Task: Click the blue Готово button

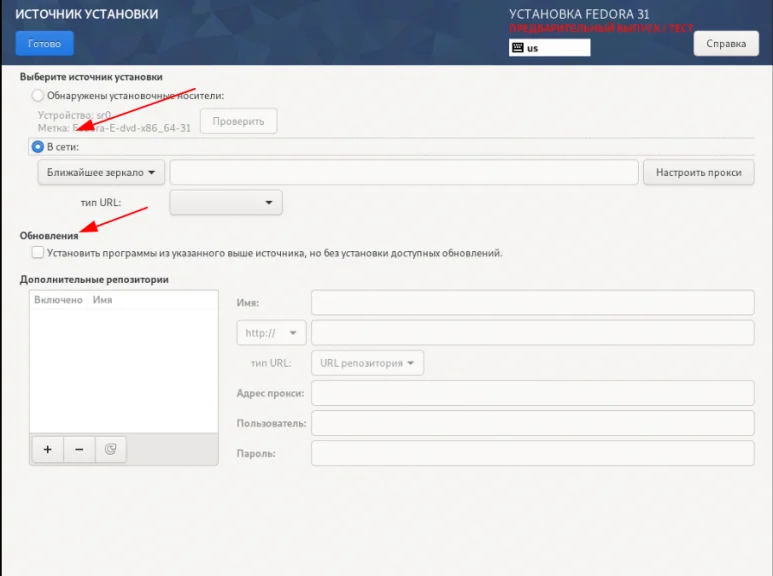Action: tap(44, 43)
